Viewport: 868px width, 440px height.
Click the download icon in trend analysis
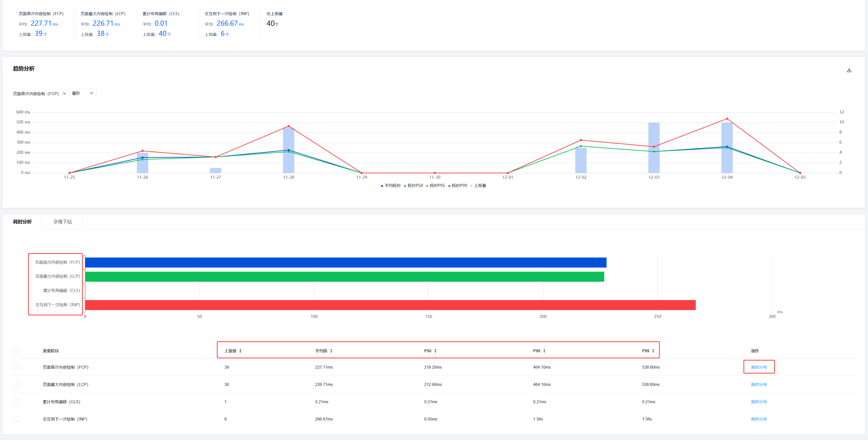tap(849, 70)
